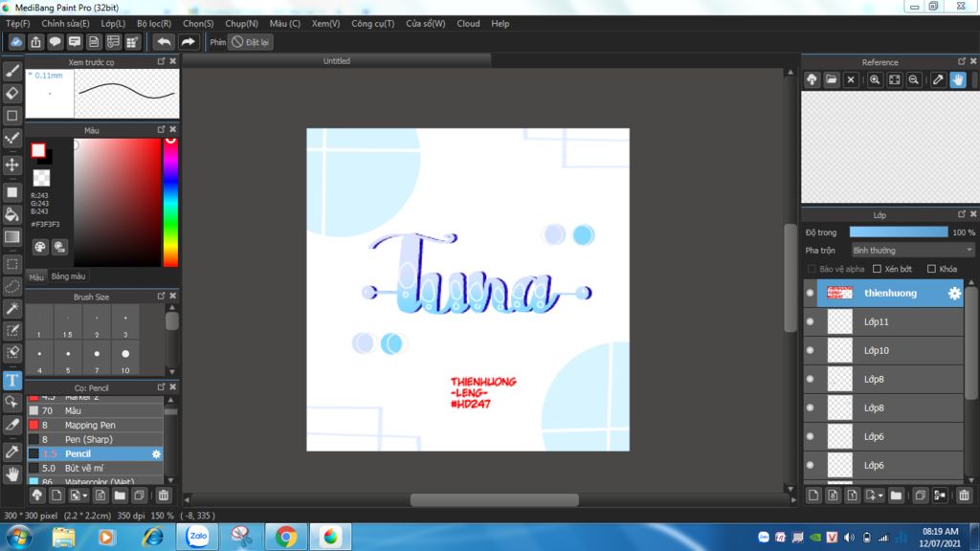
Task: Click the canvas horizontal scrollbar
Action: click(x=494, y=499)
